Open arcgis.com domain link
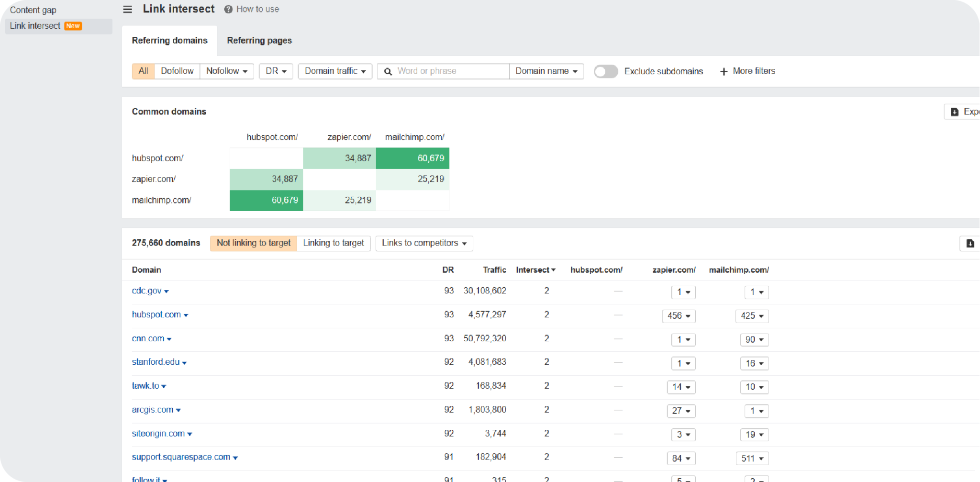The image size is (980, 482). (153, 410)
